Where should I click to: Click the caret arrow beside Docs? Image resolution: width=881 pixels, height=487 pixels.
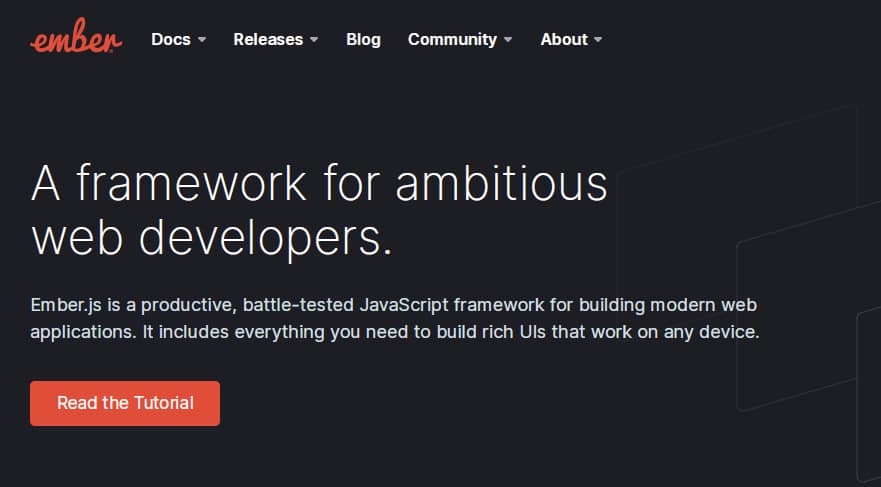(202, 40)
